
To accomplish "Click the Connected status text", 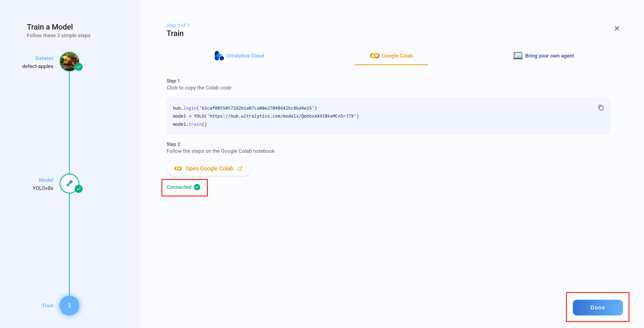I will [179, 187].
